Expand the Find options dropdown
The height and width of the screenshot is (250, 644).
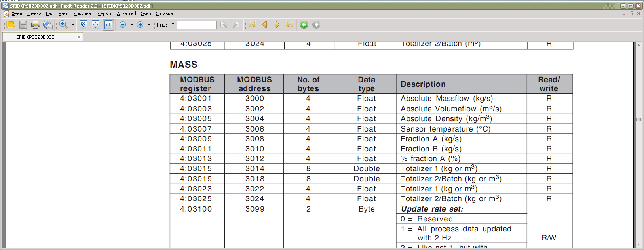(x=173, y=25)
